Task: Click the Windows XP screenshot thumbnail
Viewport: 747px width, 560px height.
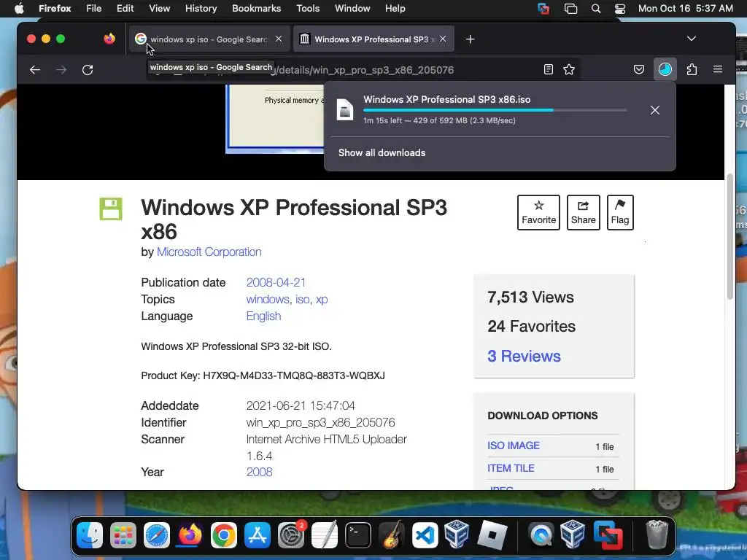Action: (x=275, y=119)
